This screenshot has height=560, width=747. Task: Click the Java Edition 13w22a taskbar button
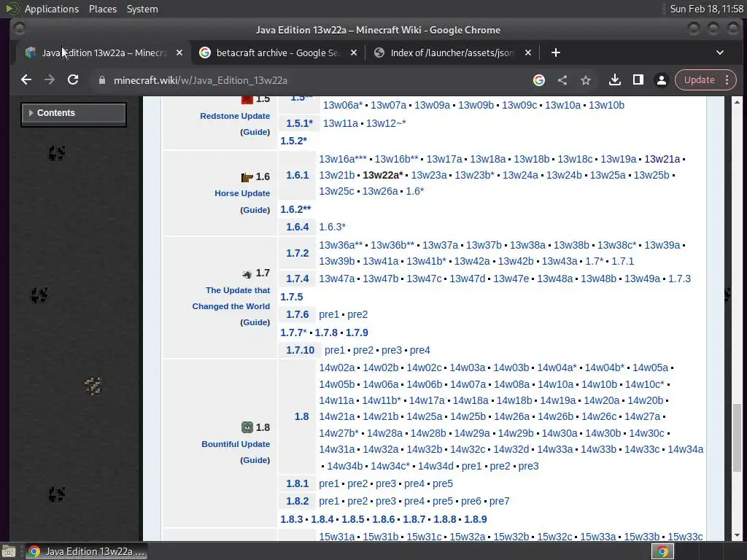pyautogui.click(x=86, y=551)
